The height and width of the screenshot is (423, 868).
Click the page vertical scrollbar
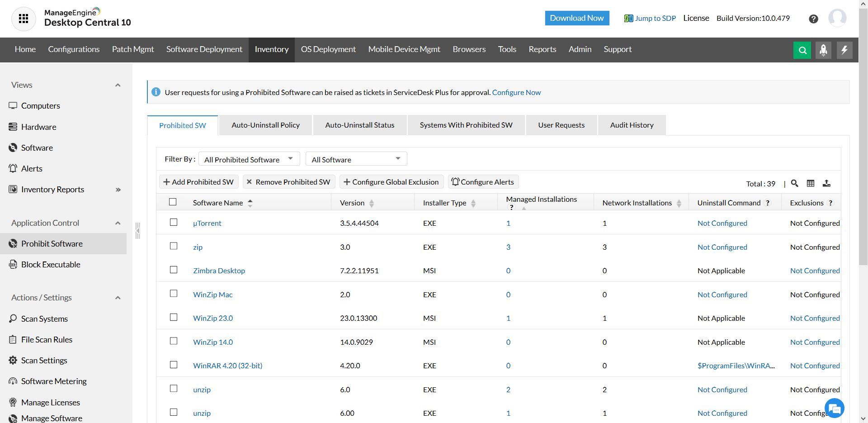pyautogui.click(x=863, y=136)
